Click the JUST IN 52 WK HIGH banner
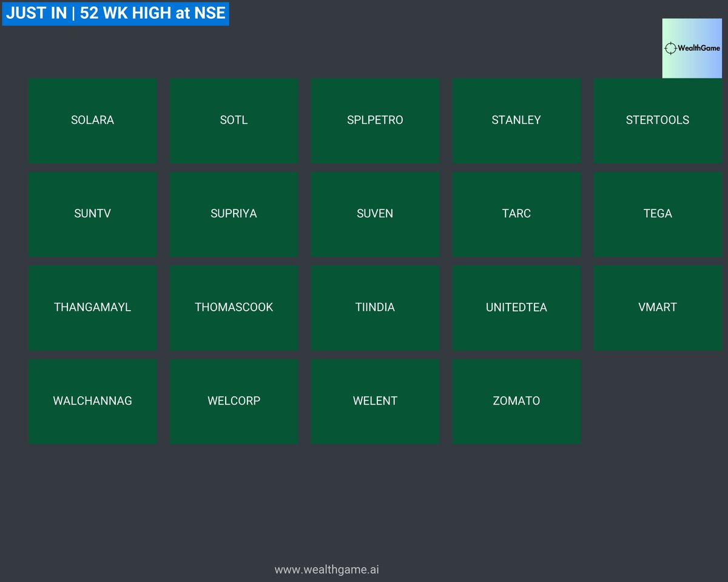Screen dimensions: 728x582 coord(115,13)
